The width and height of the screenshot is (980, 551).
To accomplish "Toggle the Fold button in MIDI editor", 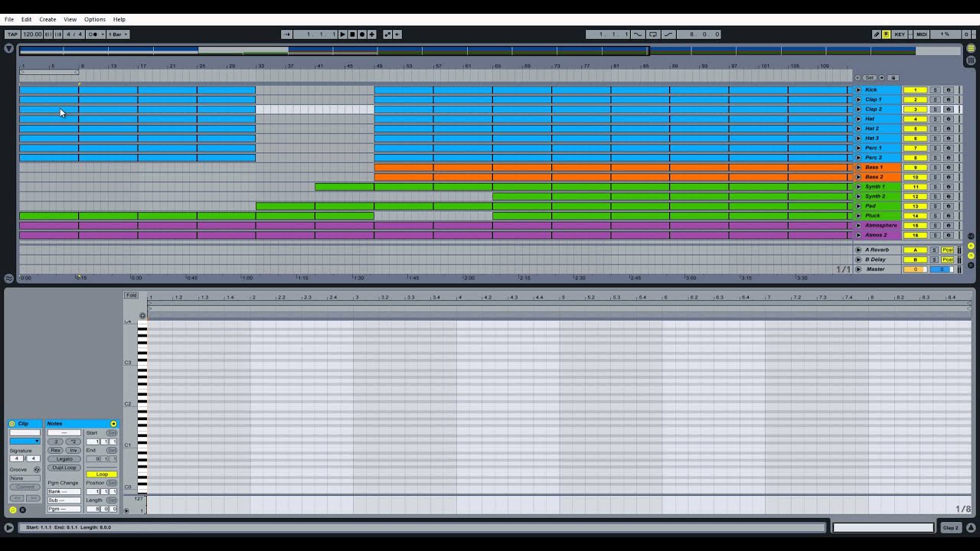I will (132, 295).
